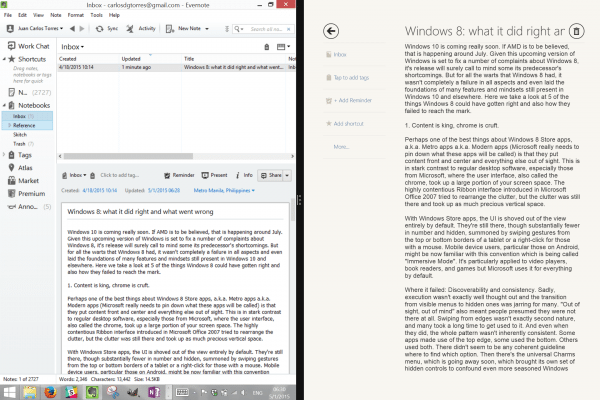Click Add Reminder in the modern app
Viewport: 600px width, 400px height.
click(349, 100)
